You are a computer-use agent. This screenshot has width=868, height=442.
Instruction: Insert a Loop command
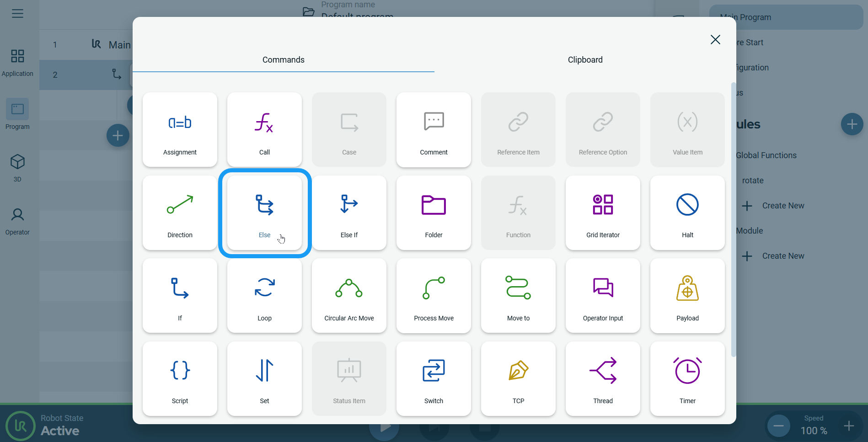(x=264, y=296)
